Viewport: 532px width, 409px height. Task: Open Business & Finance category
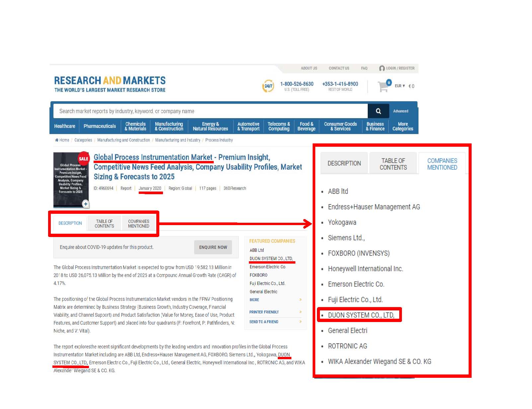click(x=375, y=126)
